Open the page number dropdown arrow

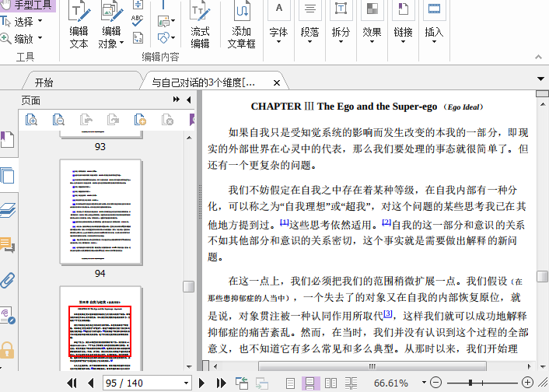(186, 383)
